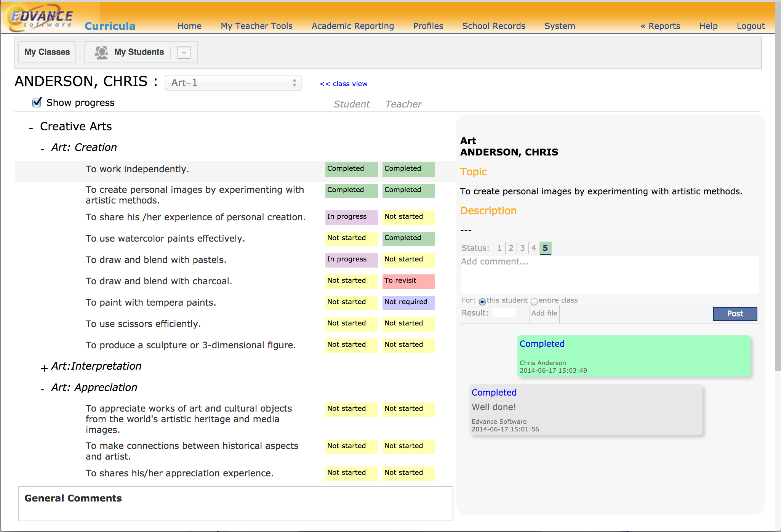The width and height of the screenshot is (781, 532).
Task: Click the My Students people icon
Action: (x=101, y=52)
